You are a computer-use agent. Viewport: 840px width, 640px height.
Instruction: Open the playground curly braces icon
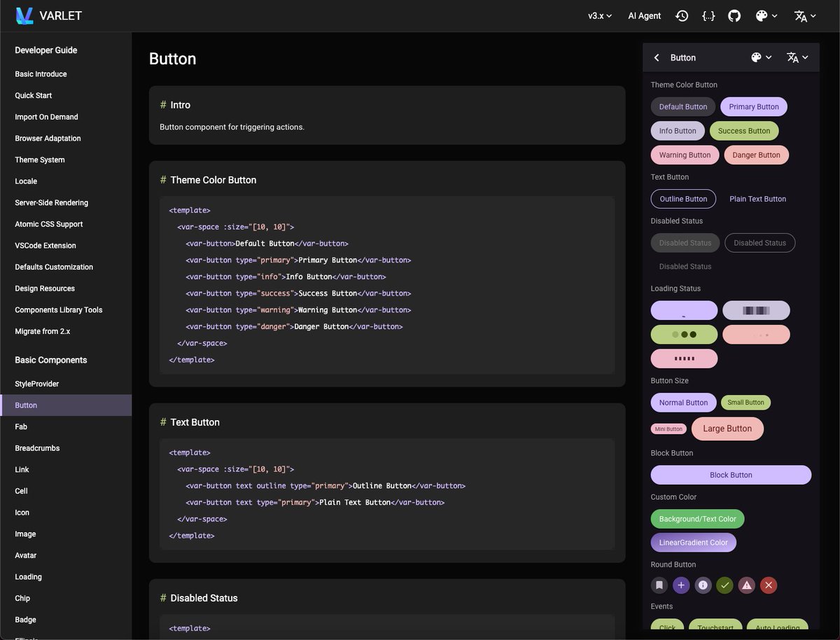(x=708, y=15)
